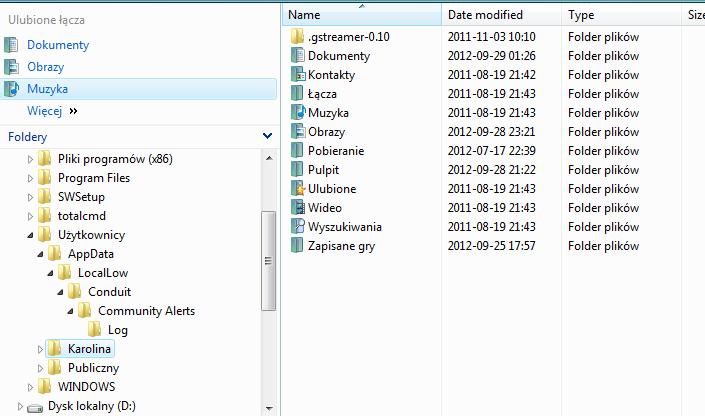Expand the Pliki programów (x86) tree node
The height and width of the screenshot is (416, 705).
pos(30,159)
